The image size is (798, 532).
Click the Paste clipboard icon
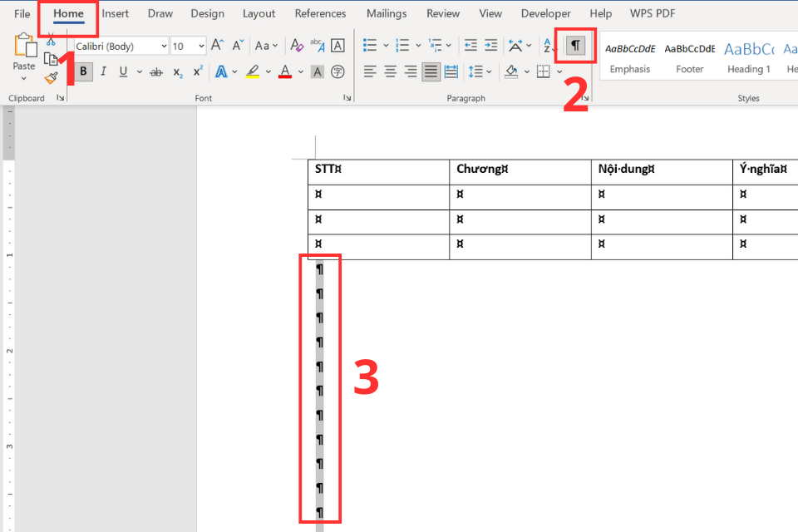coord(24,46)
